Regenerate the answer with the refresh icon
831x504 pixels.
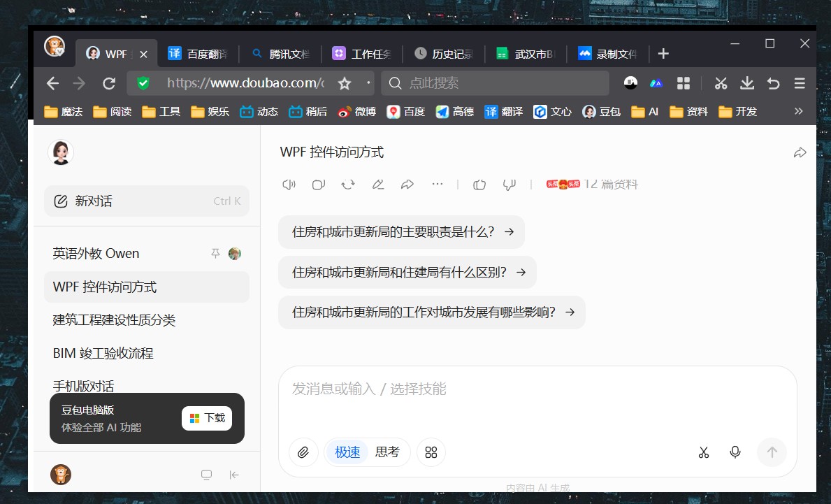[348, 185]
